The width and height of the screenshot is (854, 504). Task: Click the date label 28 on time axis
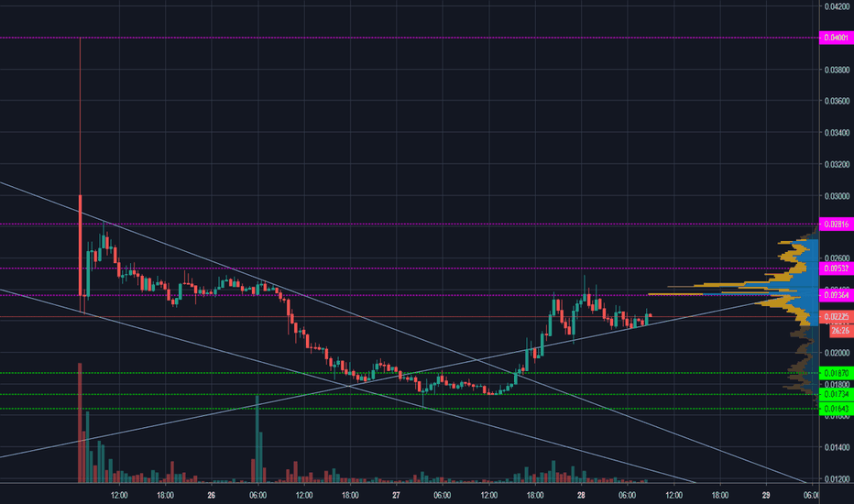click(x=581, y=495)
